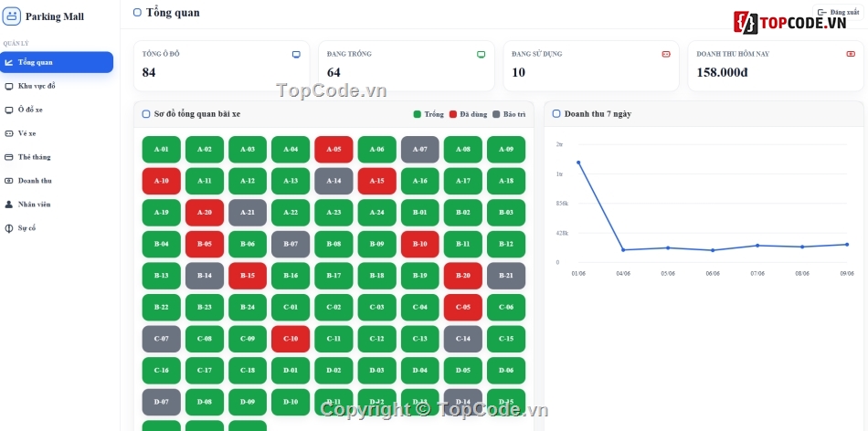Screen dimensions: 868x431
Task: Select free parking slot B-01
Action: pyautogui.click(x=420, y=213)
